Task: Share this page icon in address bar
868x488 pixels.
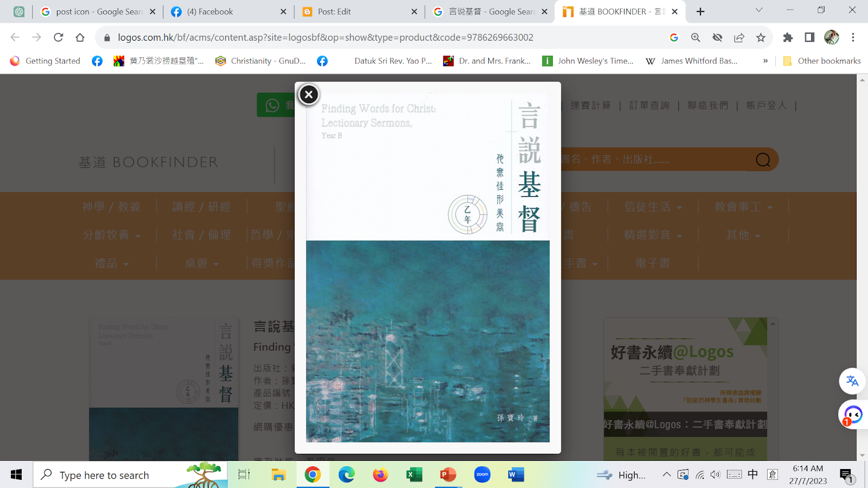Action: click(x=739, y=37)
